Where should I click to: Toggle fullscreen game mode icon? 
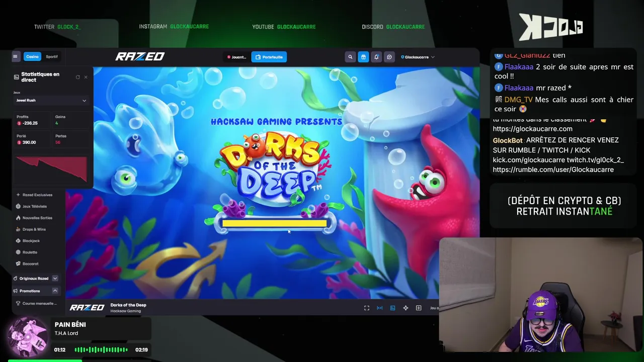point(367,308)
